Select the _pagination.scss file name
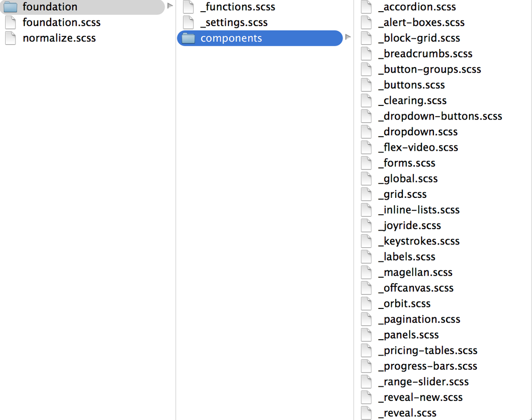 tap(420, 319)
